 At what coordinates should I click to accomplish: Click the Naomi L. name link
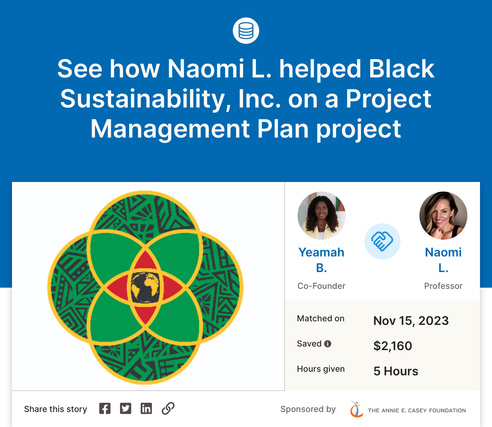click(443, 260)
